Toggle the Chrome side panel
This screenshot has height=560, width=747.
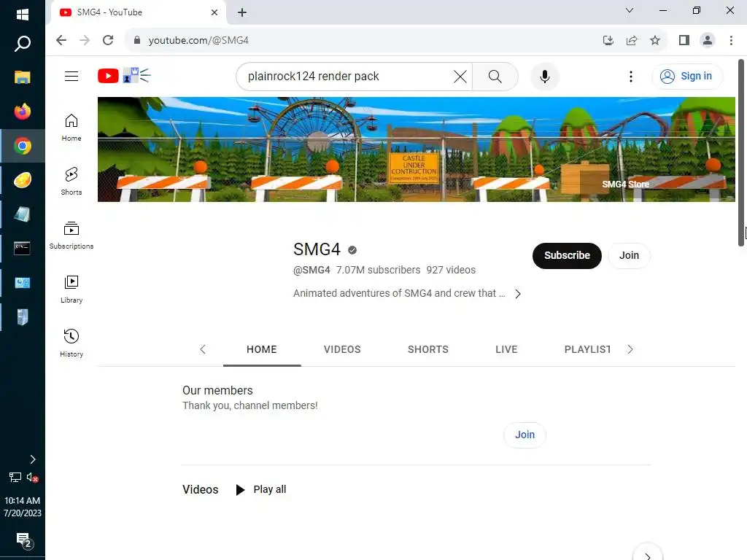[684, 40]
